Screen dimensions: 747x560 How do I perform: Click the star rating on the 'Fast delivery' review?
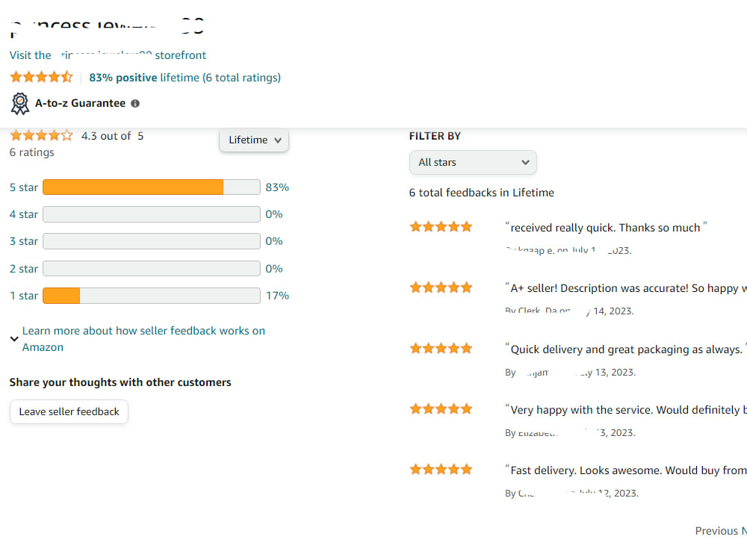coord(441,469)
